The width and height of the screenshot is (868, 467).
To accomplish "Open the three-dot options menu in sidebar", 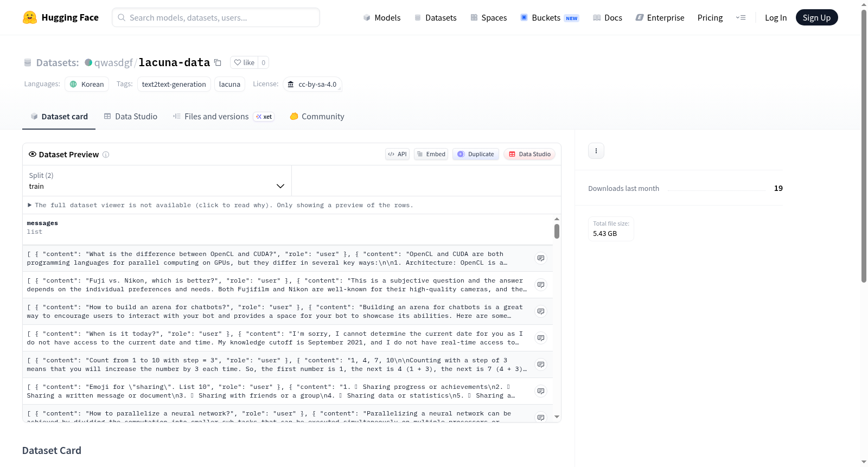I will pyautogui.click(x=596, y=151).
